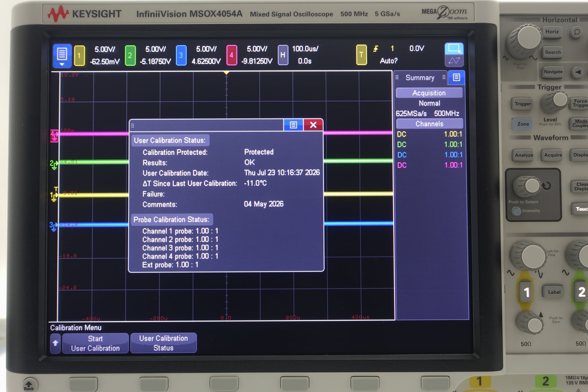Screen dimensions: 588x392
Task: Push the Label key
Action: pyautogui.click(x=554, y=292)
